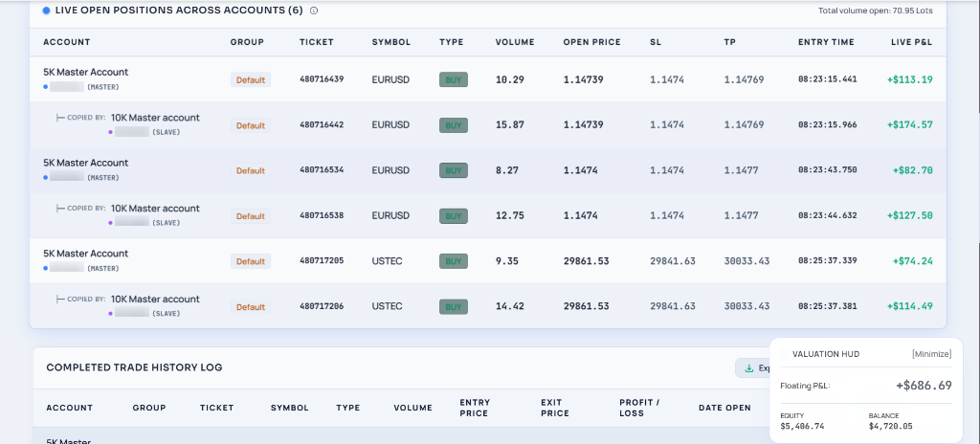Click USTEC symbol on ticket 480717205 row
Screen dimensions: 980x444
[x=387, y=261]
